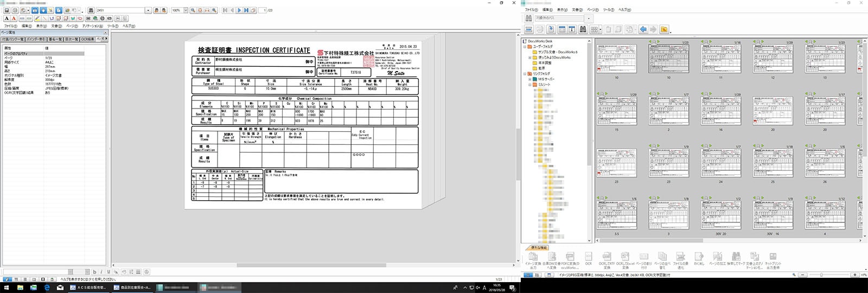Open アノテーション menu in viewer
This screenshot has width=868, height=293.
[x=93, y=26]
